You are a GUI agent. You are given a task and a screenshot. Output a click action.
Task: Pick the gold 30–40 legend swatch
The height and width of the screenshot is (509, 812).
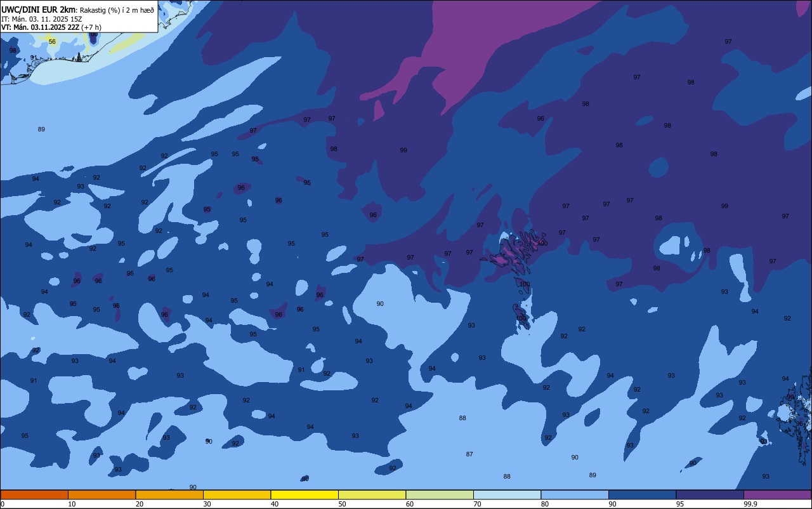(237, 494)
